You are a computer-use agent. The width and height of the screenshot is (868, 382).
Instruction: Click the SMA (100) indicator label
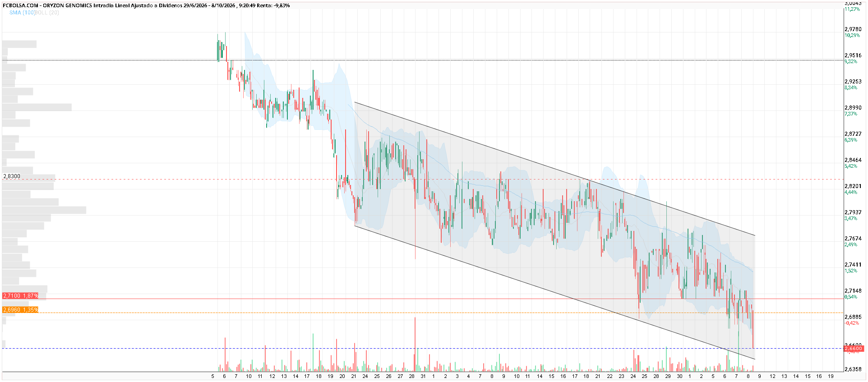coord(23,13)
